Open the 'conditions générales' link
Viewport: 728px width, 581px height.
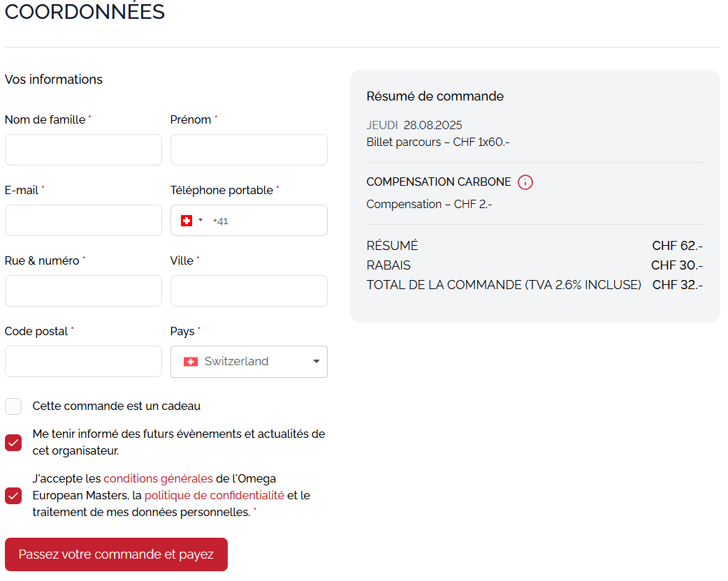(x=158, y=479)
